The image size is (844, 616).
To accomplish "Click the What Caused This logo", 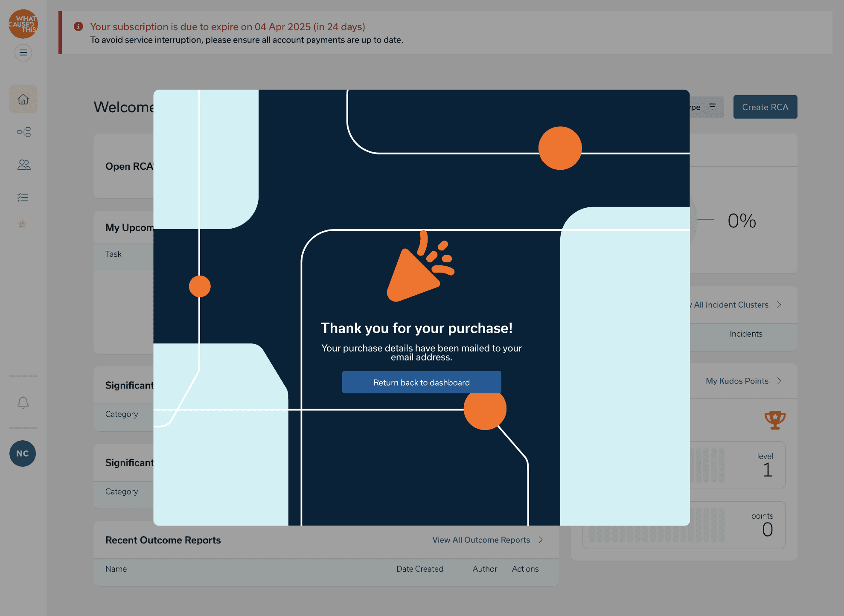I will pyautogui.click(x=23, y=24).
